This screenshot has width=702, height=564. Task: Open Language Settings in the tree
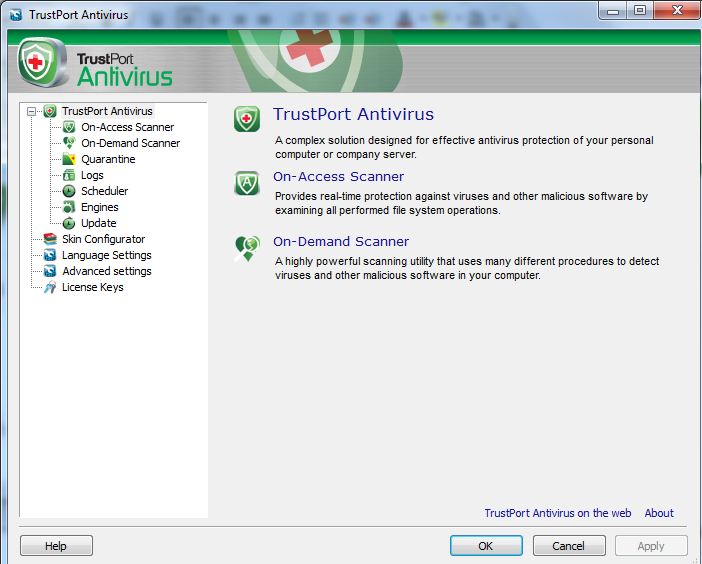(x=107, y=255)
